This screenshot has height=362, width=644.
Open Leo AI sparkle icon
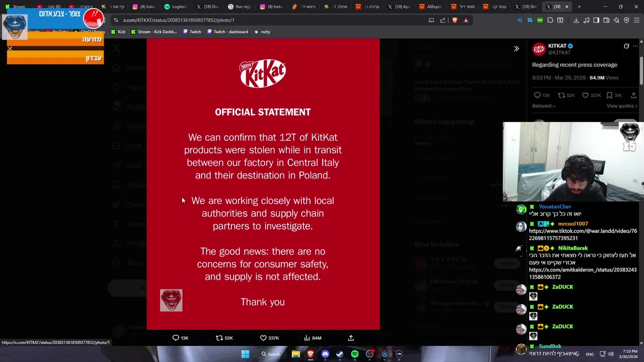pyautogui.click(x=616, y=20)
